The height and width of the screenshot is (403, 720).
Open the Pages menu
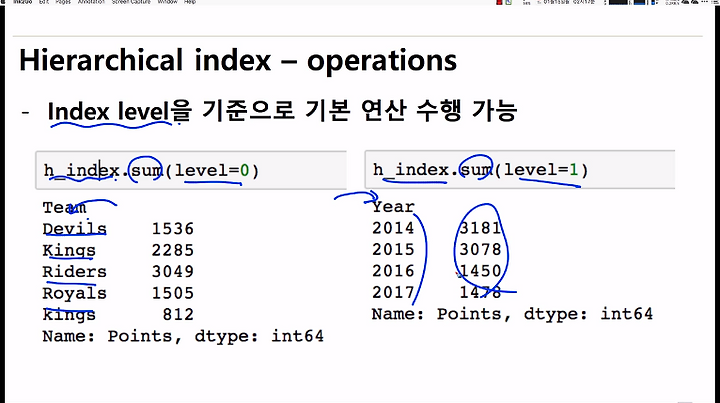click(x=63, y=2)
